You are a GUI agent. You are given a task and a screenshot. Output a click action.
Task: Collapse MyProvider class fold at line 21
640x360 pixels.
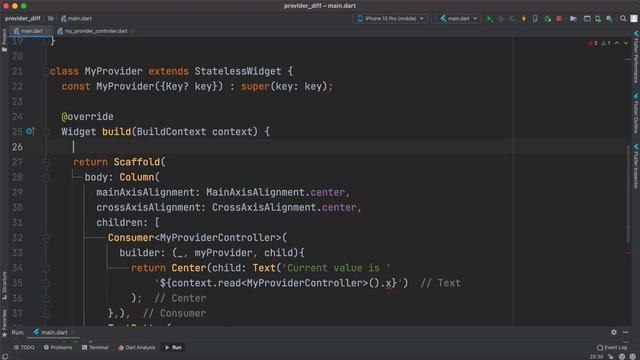[46, 71]
